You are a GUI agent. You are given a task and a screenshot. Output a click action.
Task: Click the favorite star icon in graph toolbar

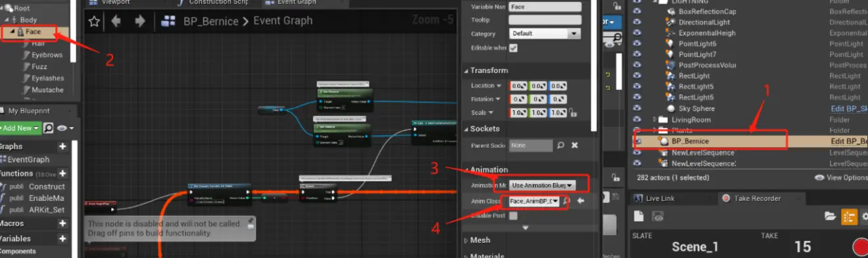[x=94, y=21]
